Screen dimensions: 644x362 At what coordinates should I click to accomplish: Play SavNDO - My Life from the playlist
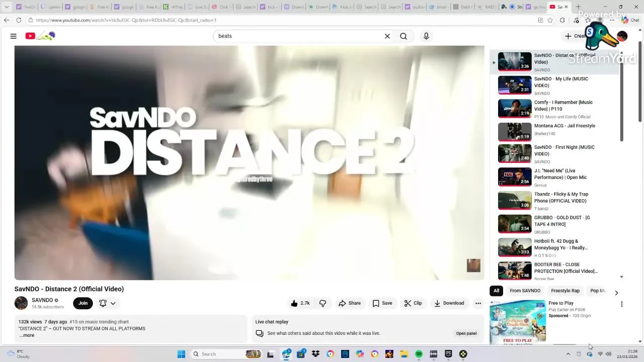(555, 85)
